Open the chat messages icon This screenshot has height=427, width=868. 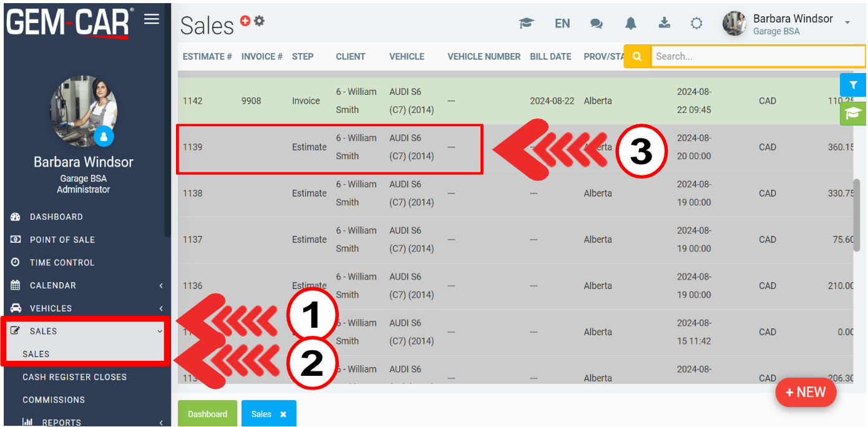click(597, 24)
